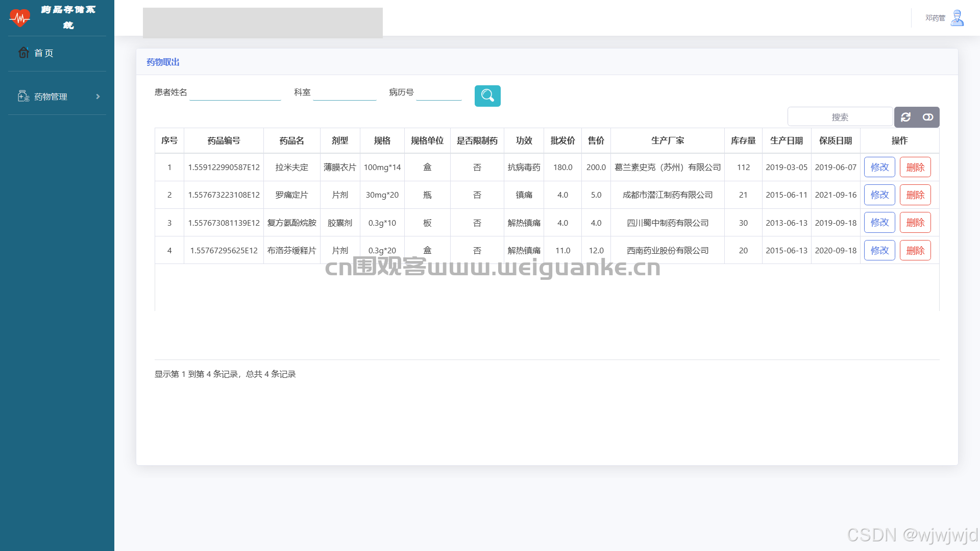Image resolution: width=980 pixels, height=551 pixels.
Task: Click the 序号 column header
Action: click(169, 140)
